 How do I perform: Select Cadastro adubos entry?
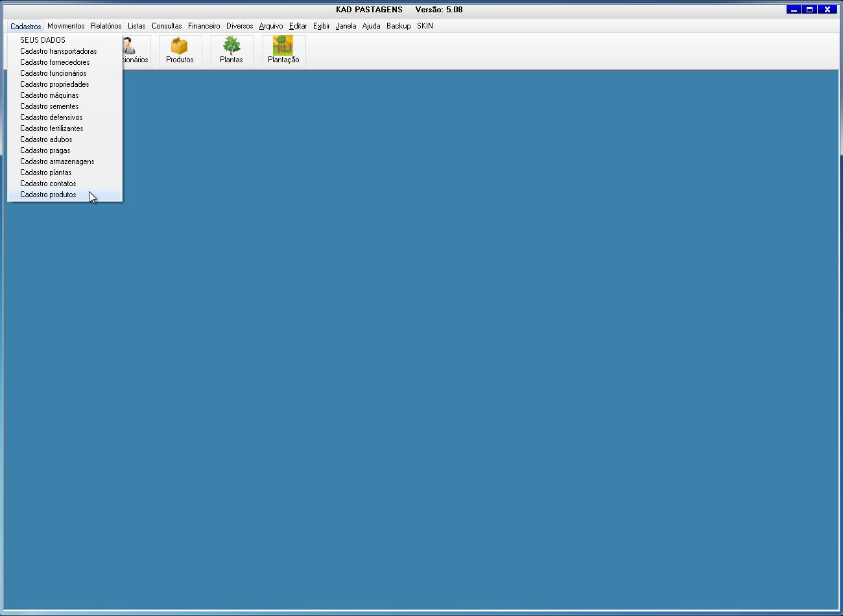(x=65, y=139)
